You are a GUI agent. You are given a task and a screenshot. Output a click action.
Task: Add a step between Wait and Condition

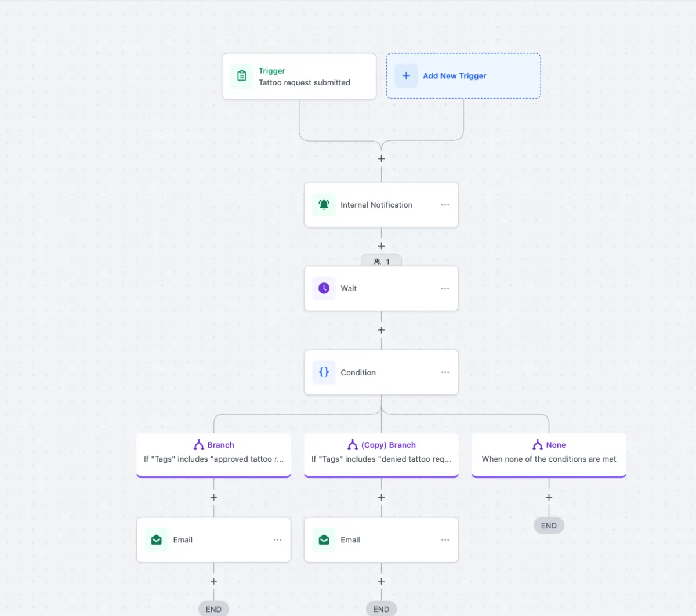[381, 329]
